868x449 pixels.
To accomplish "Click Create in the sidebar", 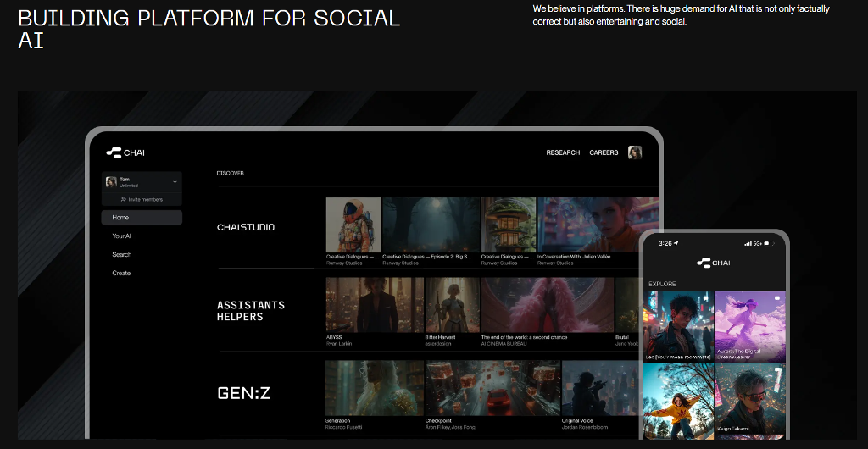I will [121, 274].
